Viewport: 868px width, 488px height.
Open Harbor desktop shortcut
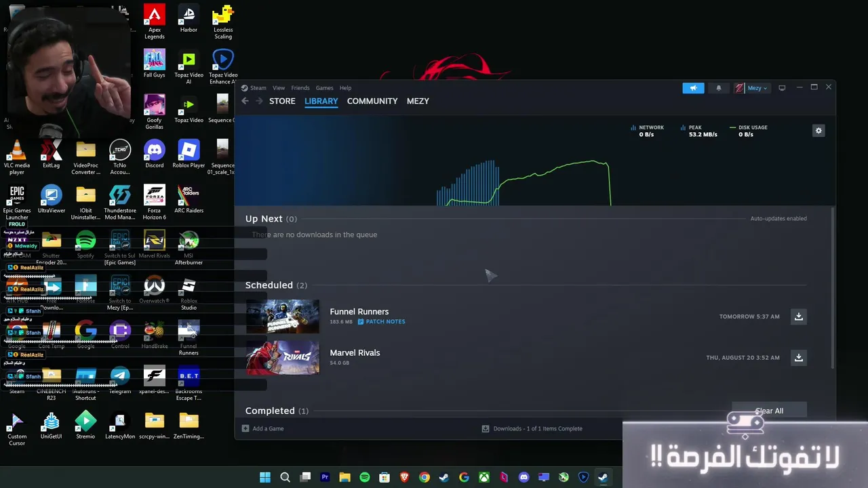click(189, 20)
